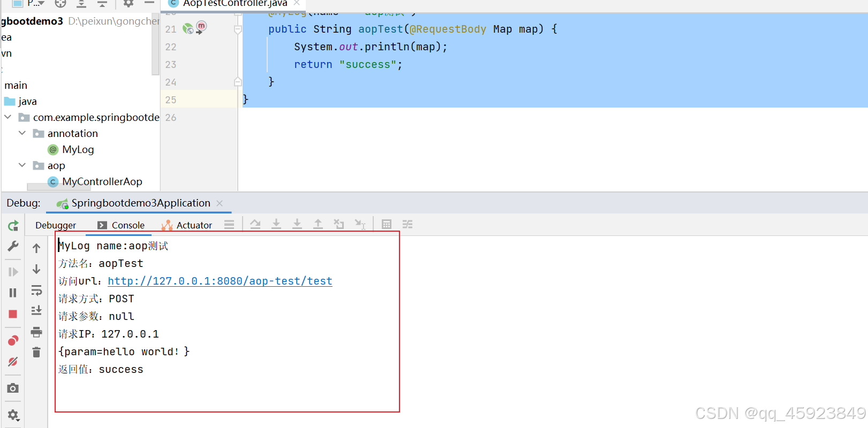Screen dimensions: 868x428
Task: Step over using the debugger toolbar
Action: coord(276,224)
